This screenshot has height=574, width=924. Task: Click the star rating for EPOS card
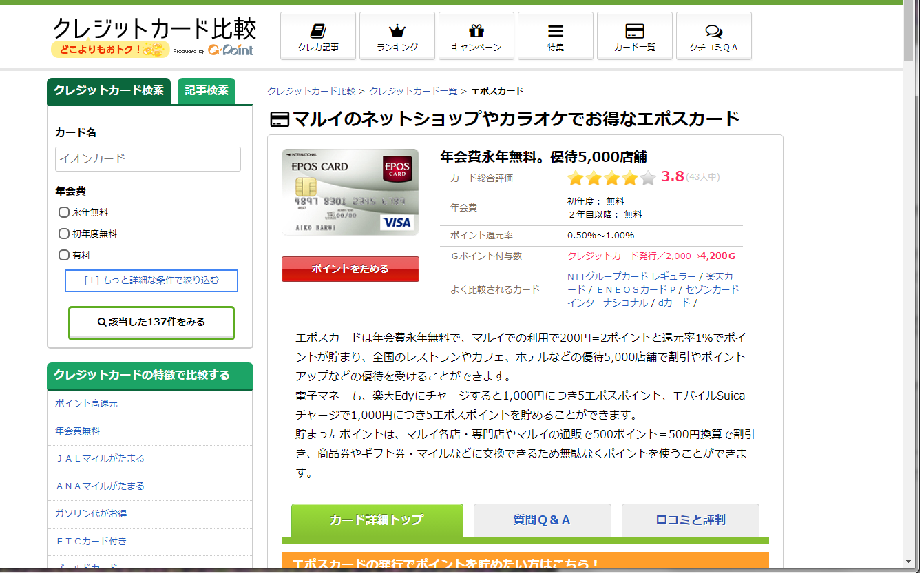click(x=611, y=178)
